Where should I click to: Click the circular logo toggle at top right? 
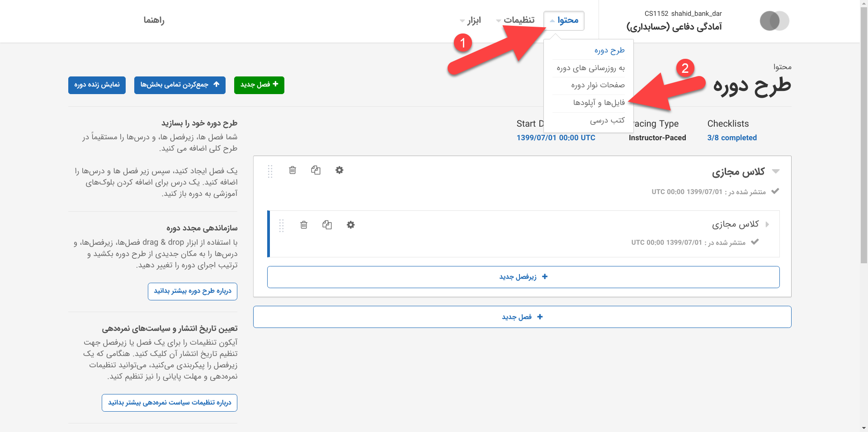pos(774,21)
